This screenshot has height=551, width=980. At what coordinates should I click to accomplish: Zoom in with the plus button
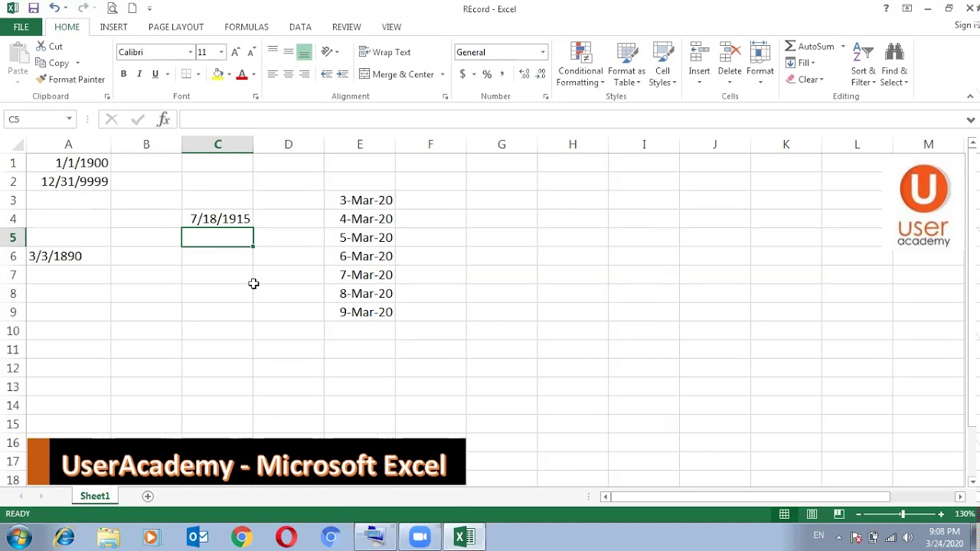941,514
